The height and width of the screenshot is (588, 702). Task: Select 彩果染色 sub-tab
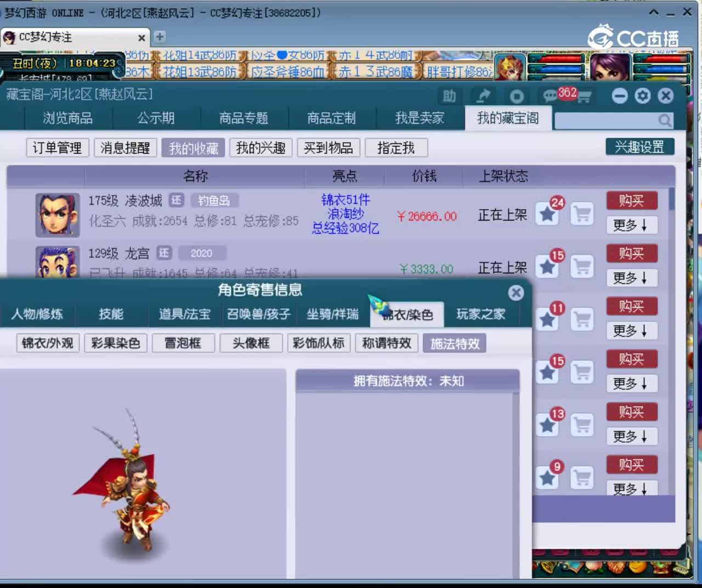pyautogui.click(x=116, y=343)
